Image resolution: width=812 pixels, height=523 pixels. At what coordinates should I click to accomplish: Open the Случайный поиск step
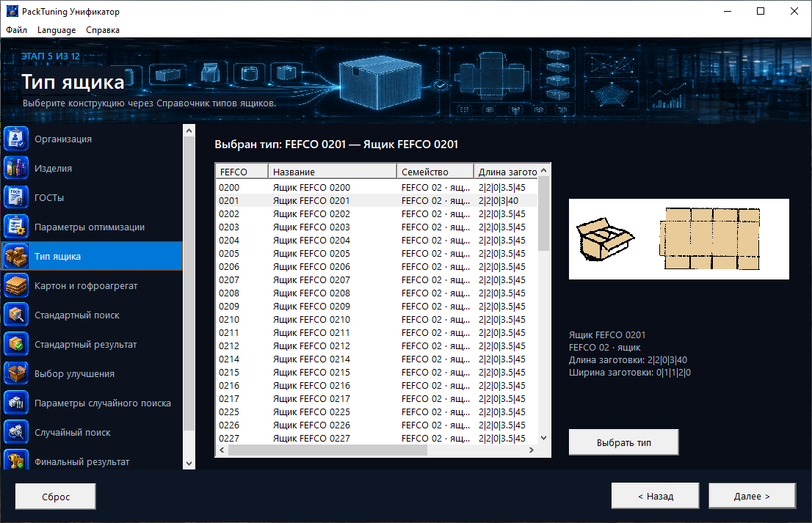click(x=93, y=432)
